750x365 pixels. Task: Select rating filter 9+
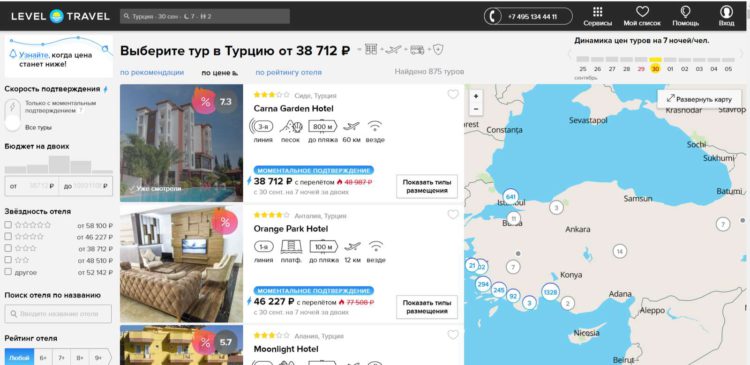tap(99, 357)
